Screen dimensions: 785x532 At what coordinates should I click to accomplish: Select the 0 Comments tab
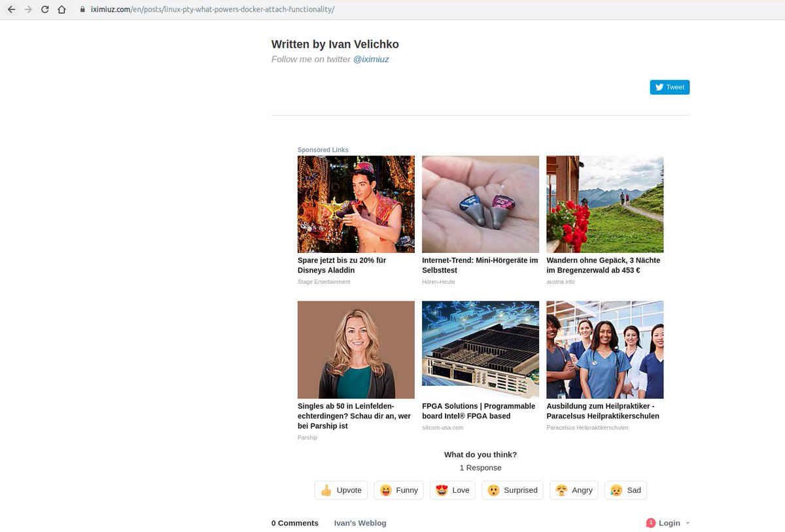tap(295, 523)
